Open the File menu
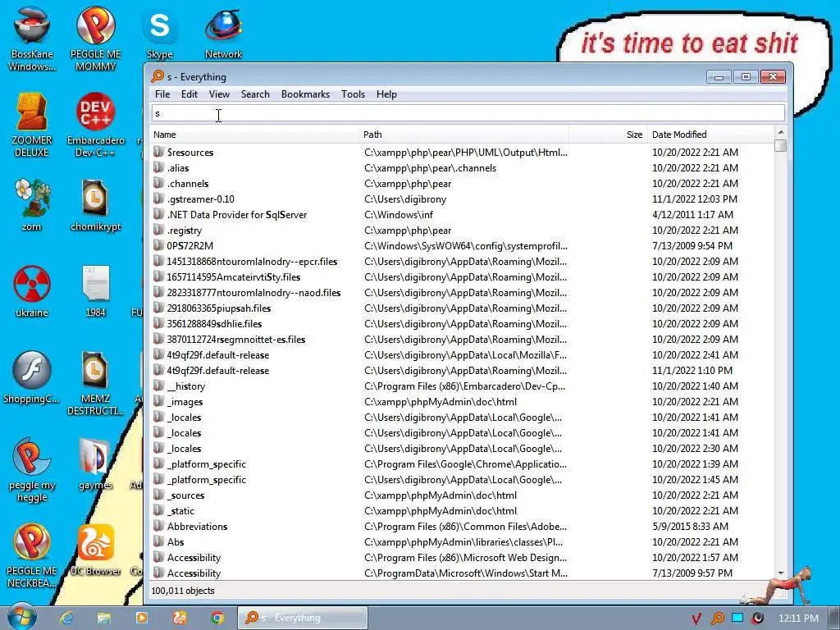Viewport: 840px width, 630px height. tap(162, 94)
